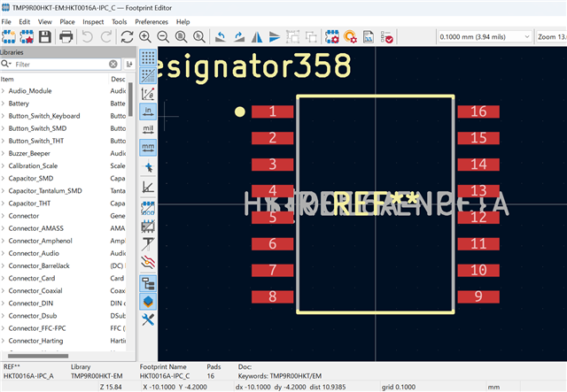The width and height of the screenshot is (567, 392).
Task: Mirror selection horizontally
Action: (x=257, y=37)
